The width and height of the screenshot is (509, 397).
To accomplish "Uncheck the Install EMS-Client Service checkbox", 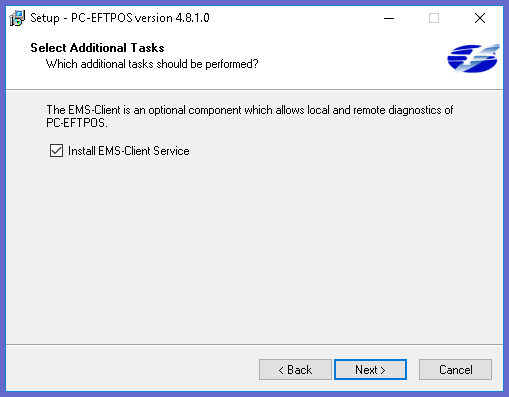I will click(56, 151).
